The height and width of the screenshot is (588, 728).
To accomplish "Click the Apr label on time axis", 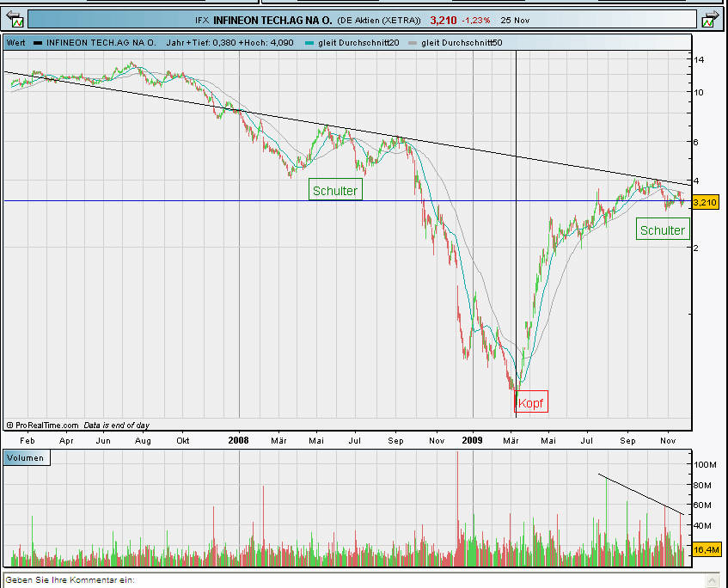I will click(x=66, y=441).
